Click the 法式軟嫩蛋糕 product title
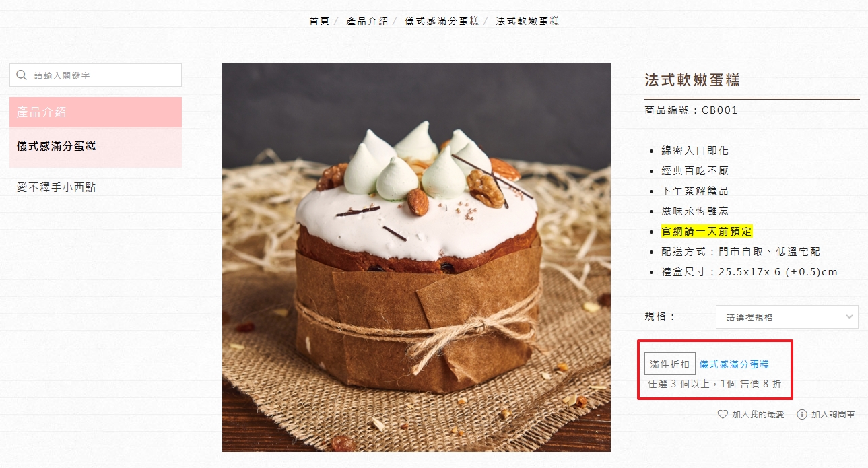The height and width of the screenshot is (468, 868). [692, 80]
